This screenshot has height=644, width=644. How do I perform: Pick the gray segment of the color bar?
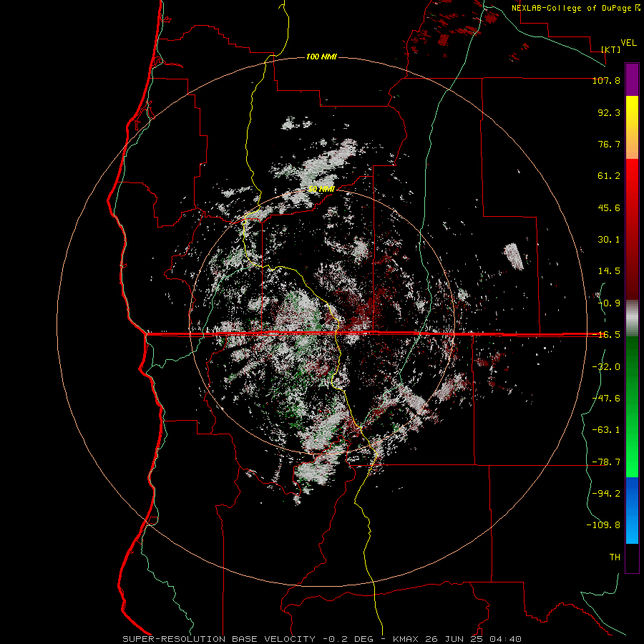click(632, 318)
